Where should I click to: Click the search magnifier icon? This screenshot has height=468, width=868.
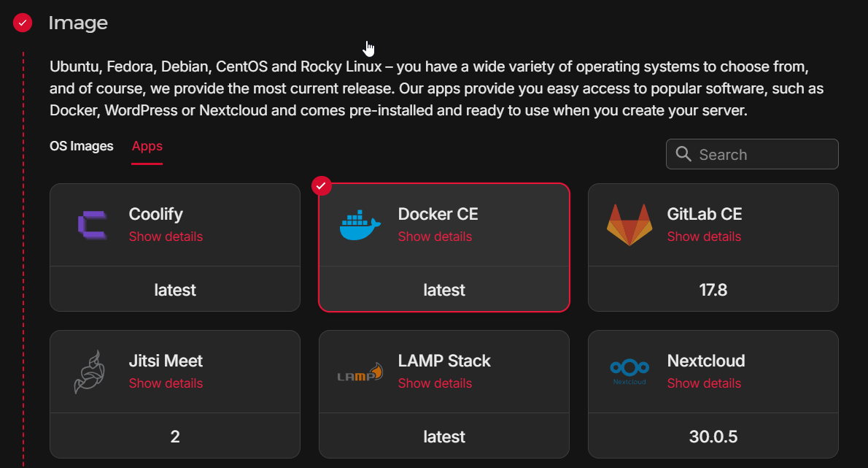pos(683,154)
